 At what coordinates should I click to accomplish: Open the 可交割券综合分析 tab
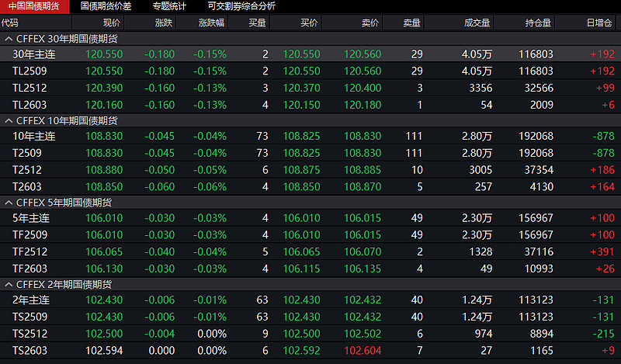pos(241,6)
